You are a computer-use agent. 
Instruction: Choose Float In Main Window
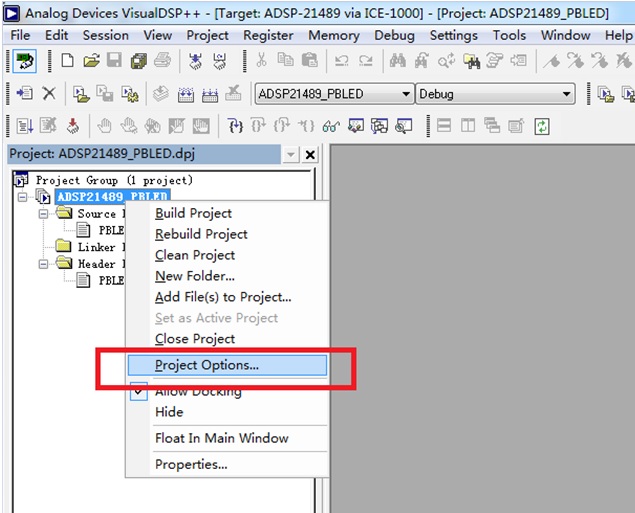[x=227, y=438]
